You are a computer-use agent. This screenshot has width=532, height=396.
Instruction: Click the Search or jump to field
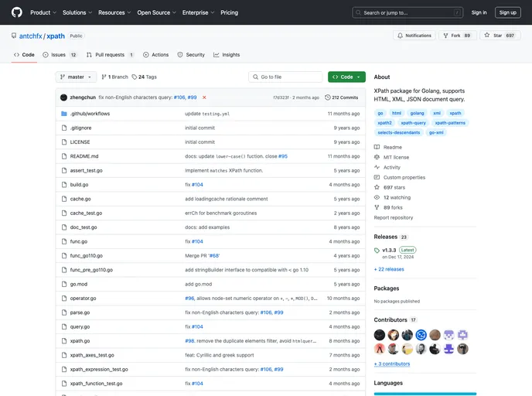click(408, 12)
